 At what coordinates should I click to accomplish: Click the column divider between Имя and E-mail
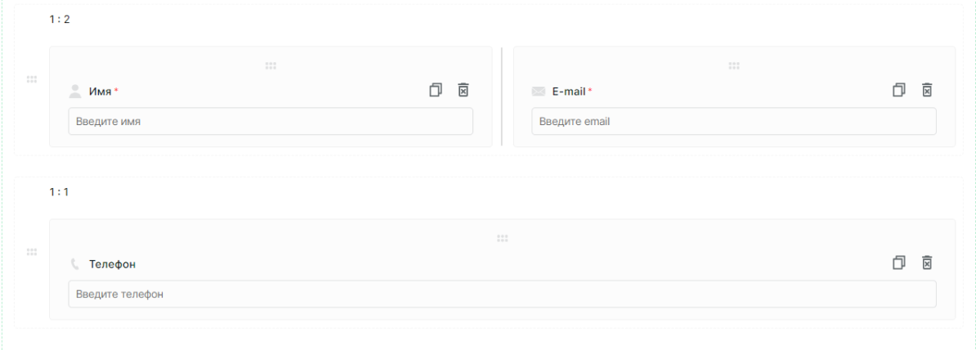pyautogui.click(x=502, y=96)
